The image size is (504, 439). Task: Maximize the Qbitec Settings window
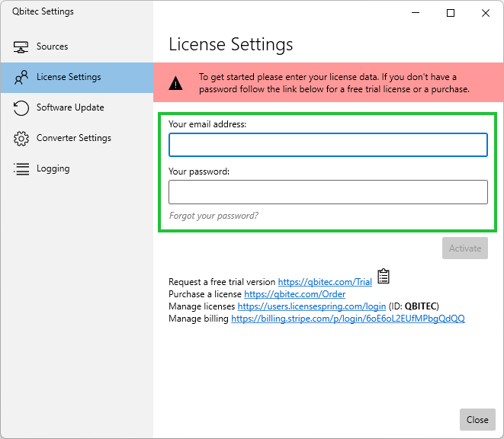451,13
